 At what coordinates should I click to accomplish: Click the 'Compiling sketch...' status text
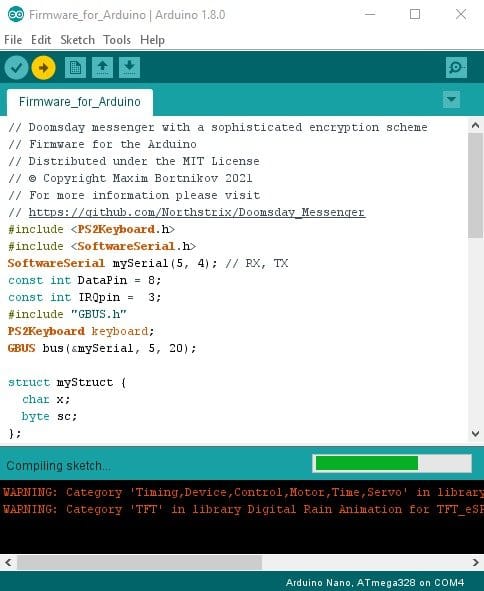coord(59,466)
